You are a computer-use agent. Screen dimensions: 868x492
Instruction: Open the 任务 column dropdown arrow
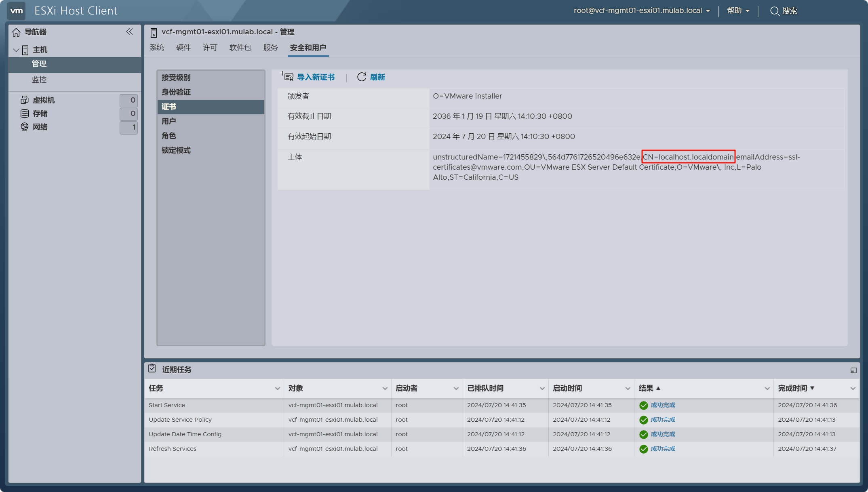[277, 389]
